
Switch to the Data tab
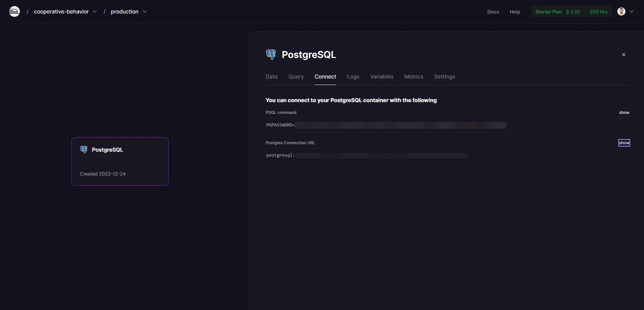point(271,76)
